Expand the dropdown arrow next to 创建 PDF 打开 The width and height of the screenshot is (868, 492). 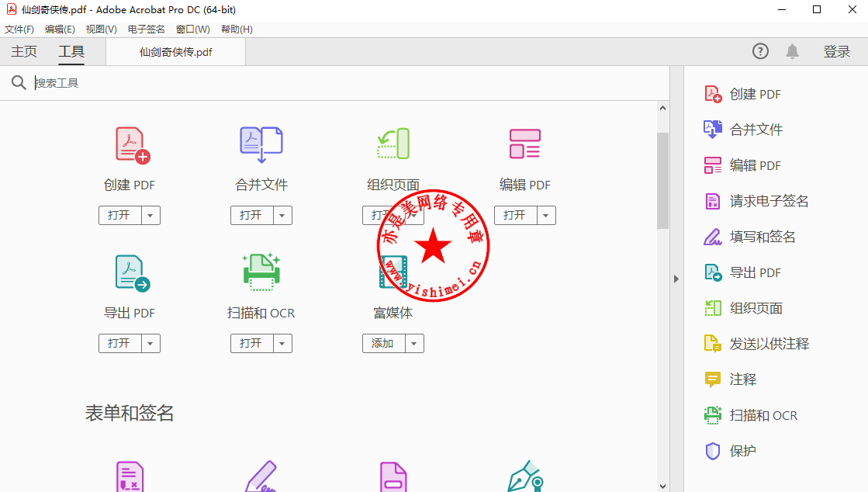click(150, 216)
